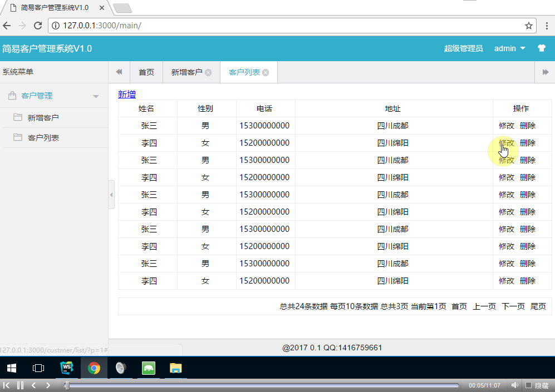The width and height of the screenshot is (555, 392).
Task: Click the right double-arrow tab scroller
Action: pyautogui.click(x=546, y=72)
